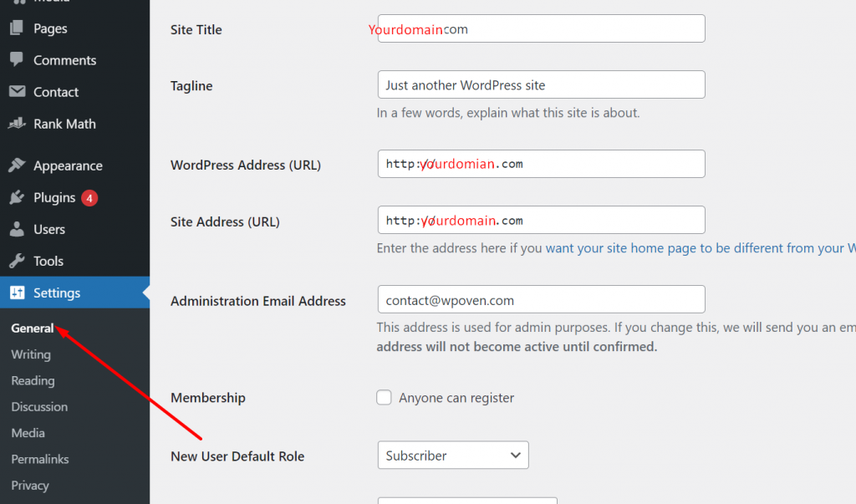Select Permalinks in Settings submenu
This screenshot has height=504, width=856.
(x=40, y=459)
